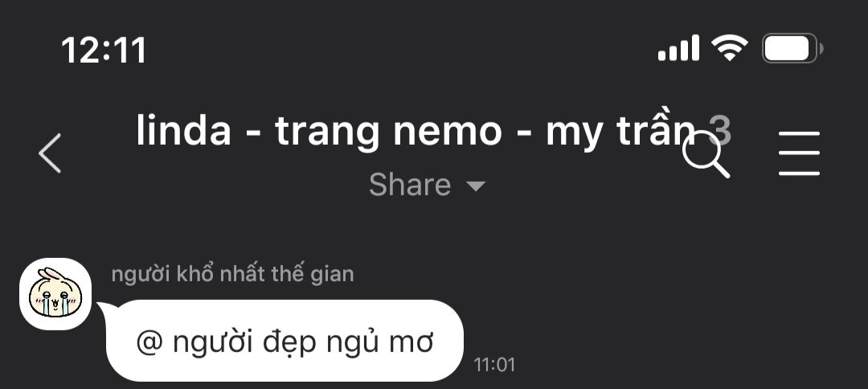
Task: Click the 11:01 message timestamp
Action: 494,365
